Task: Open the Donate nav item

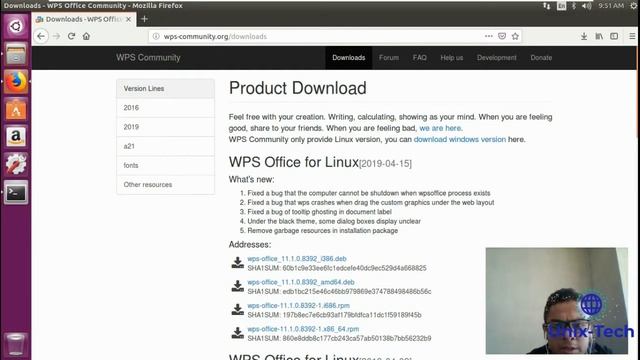Action: click(x=541, y=58)
